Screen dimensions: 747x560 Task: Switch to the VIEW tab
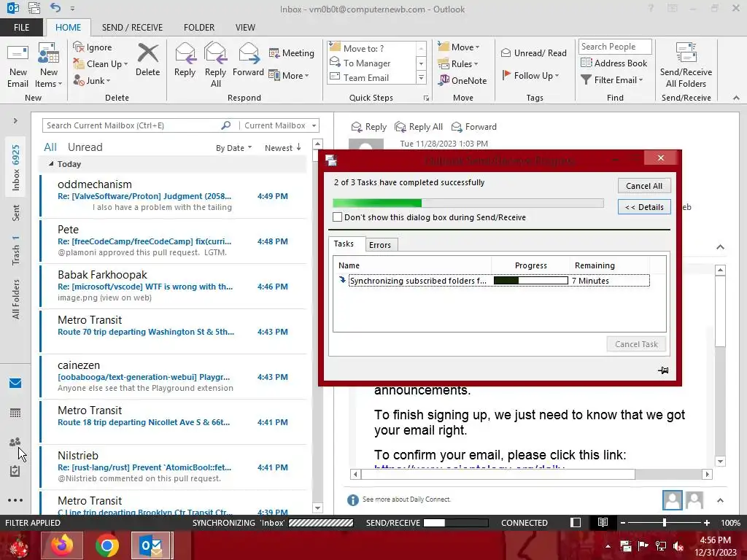click(x=245, y=28)
